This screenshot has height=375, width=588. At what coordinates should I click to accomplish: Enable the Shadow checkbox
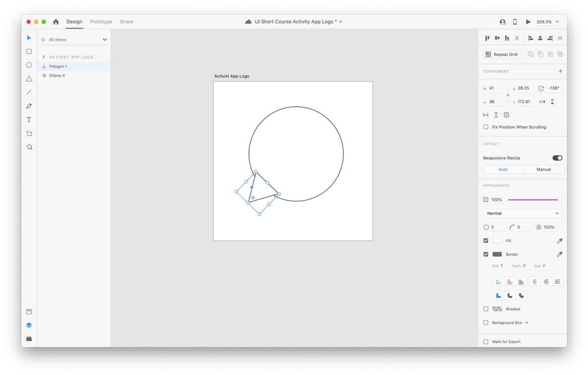click(486, 309)
